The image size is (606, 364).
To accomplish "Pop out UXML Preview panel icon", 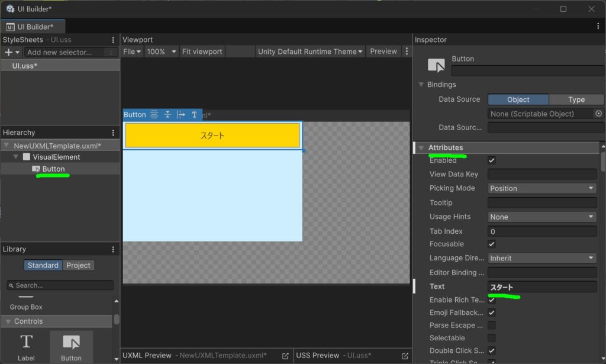I will [x=285, y=356].
